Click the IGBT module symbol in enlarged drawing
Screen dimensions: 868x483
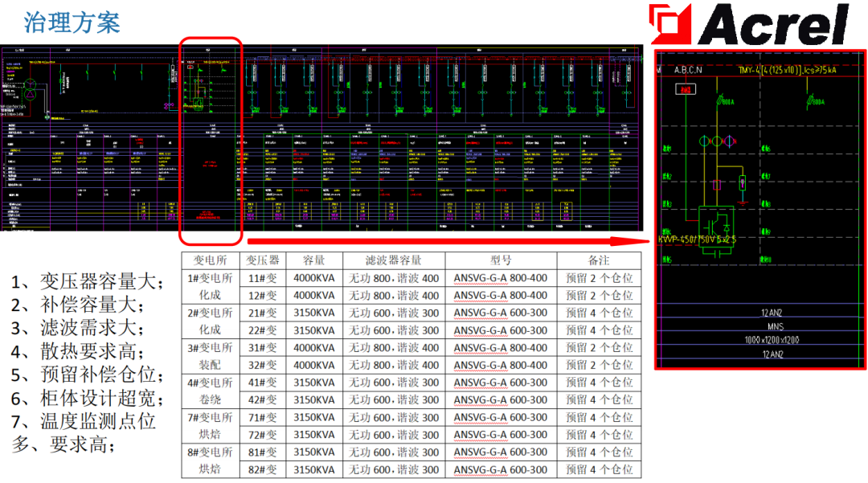point(716,227)
